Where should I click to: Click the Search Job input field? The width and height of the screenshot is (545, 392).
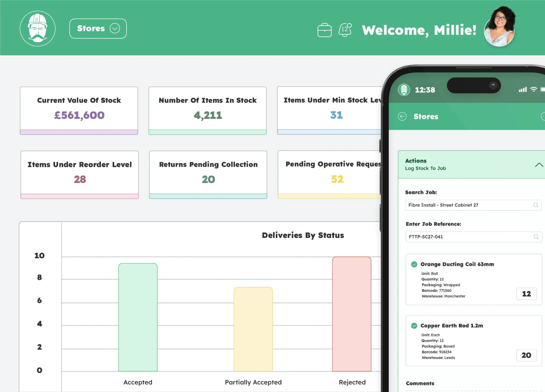(473, 205)
